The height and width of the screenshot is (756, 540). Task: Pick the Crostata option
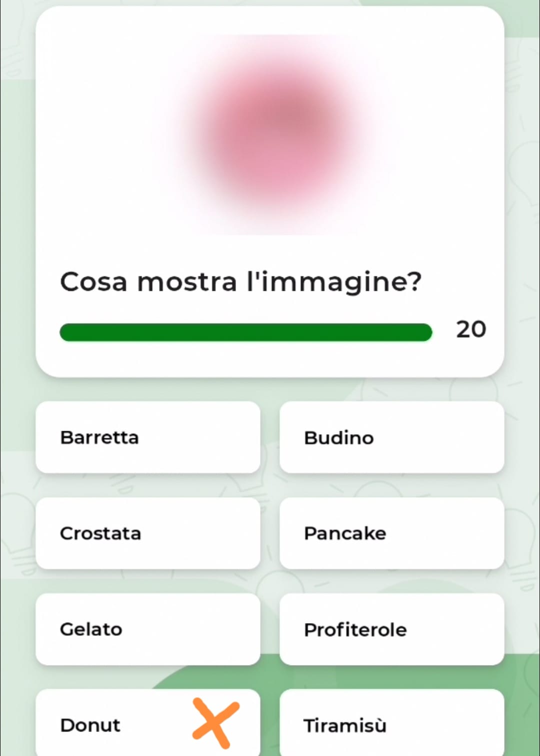tap(148, 533)
